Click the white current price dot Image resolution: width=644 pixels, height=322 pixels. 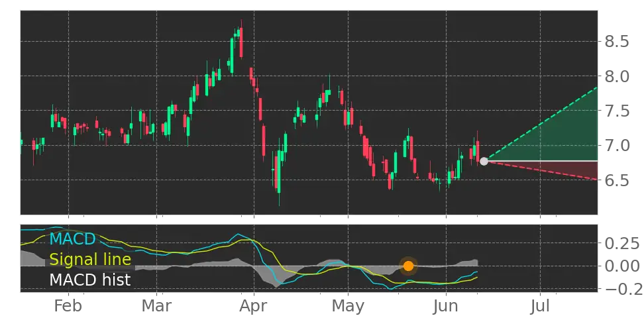click(484, 161)
